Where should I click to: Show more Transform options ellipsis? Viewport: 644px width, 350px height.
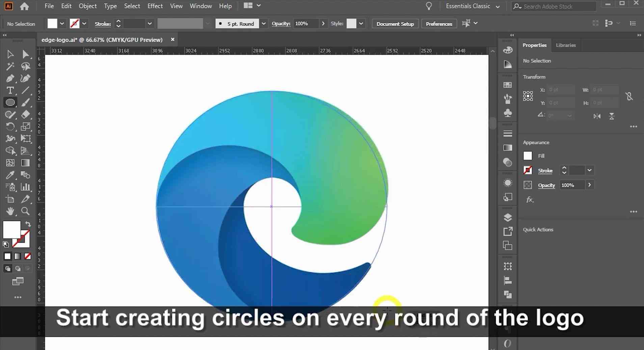[634, 126]
